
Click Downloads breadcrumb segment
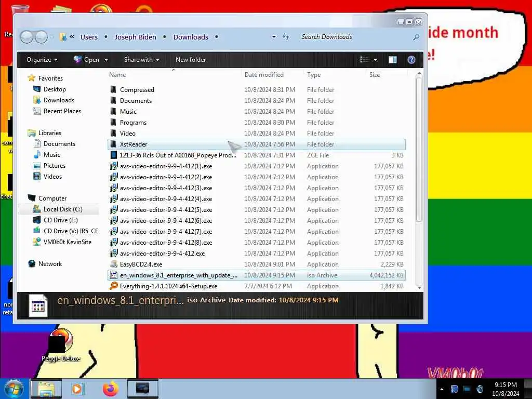[191, 37]
